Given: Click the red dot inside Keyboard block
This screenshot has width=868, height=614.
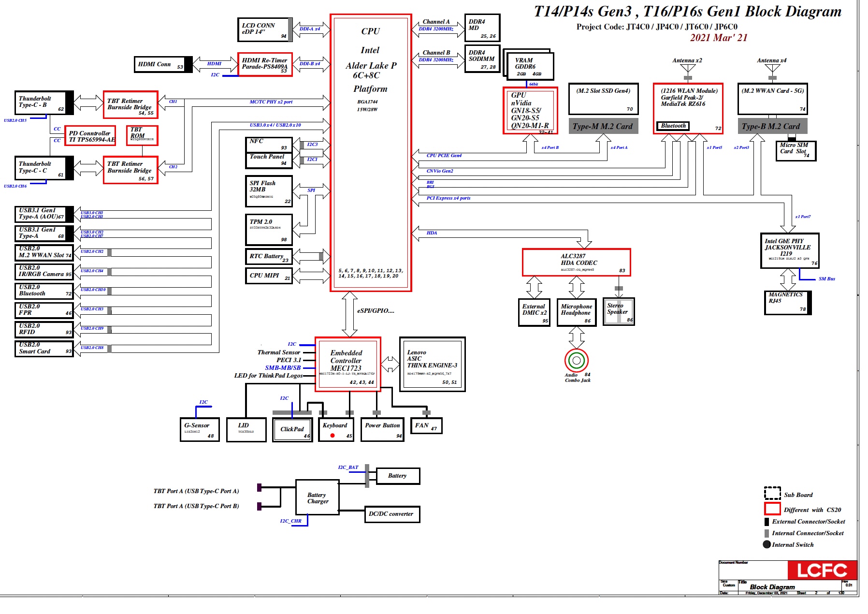Looking at the screenshot, I should point(333,436).
